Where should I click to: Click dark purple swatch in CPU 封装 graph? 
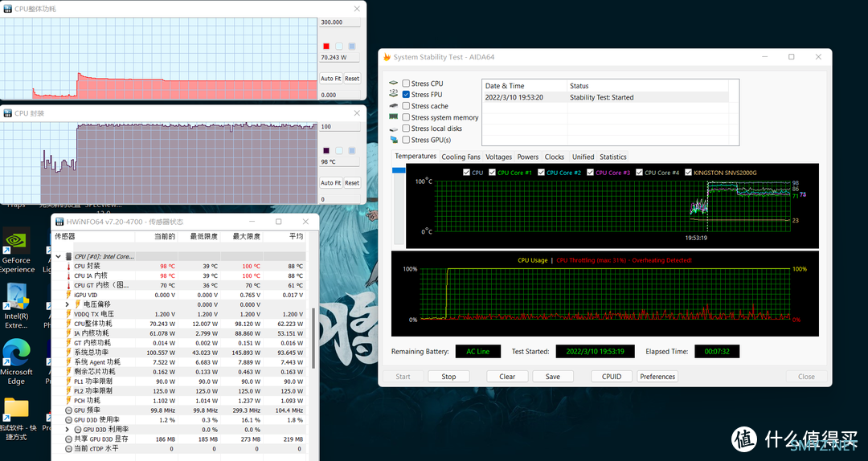coord(326,150)
